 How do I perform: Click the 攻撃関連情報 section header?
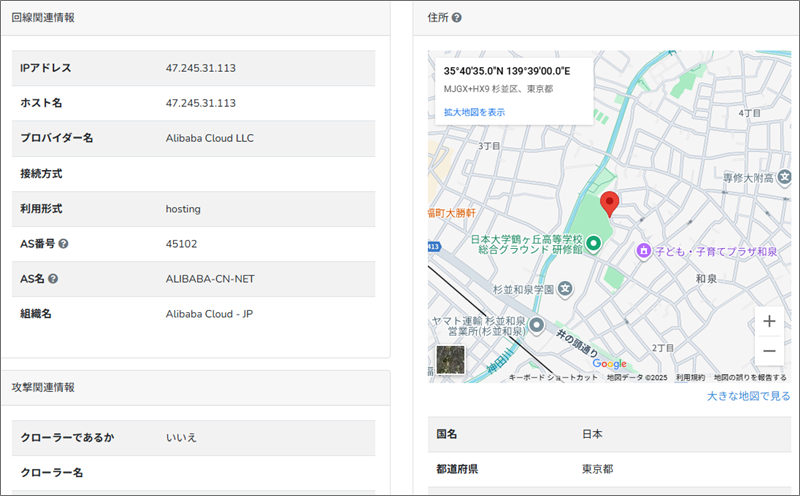pyautogui.click(x=43, y=387)
